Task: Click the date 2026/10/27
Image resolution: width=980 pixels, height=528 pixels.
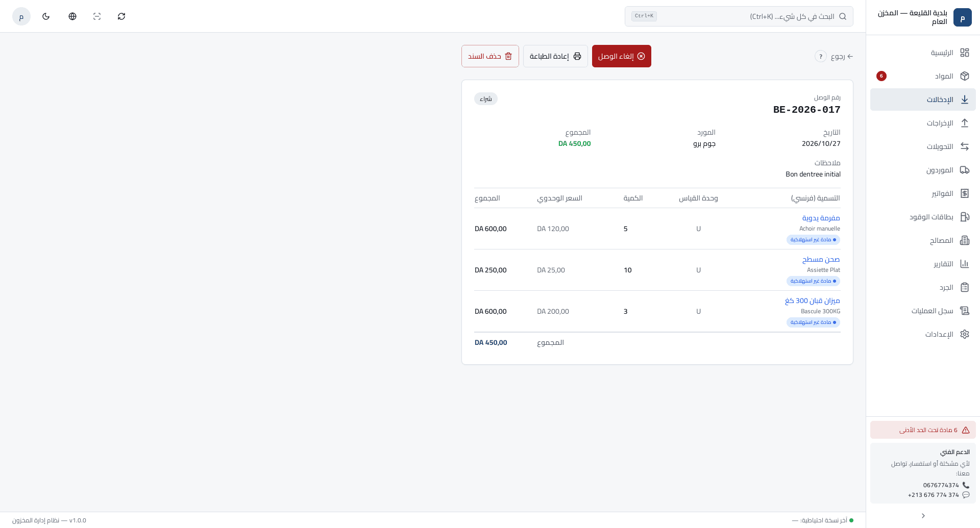Action: tap(821, 144)
